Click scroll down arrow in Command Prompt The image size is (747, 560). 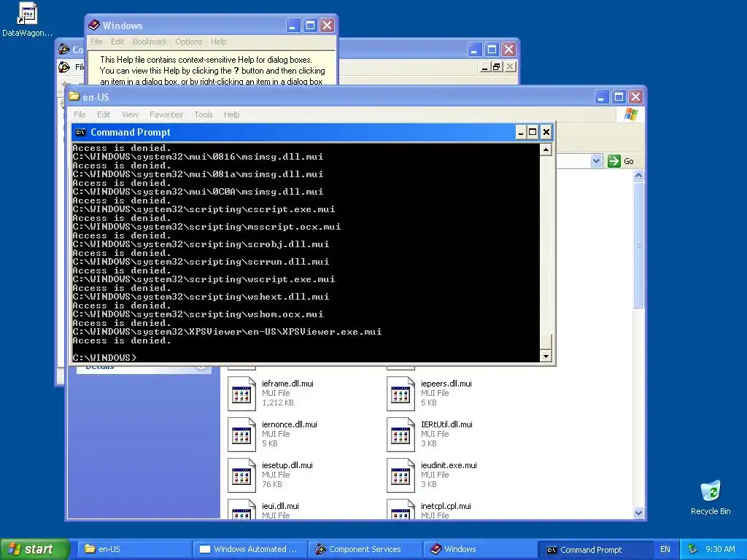pyautogui.click(x=546, y=356)
